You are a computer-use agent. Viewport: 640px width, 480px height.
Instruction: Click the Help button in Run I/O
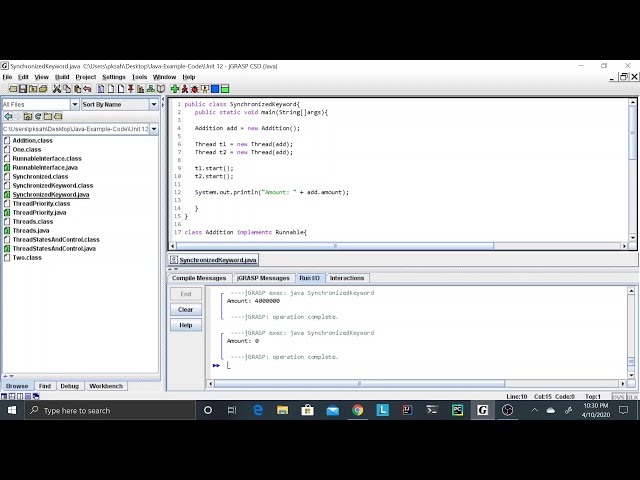[x=186, y=325]
